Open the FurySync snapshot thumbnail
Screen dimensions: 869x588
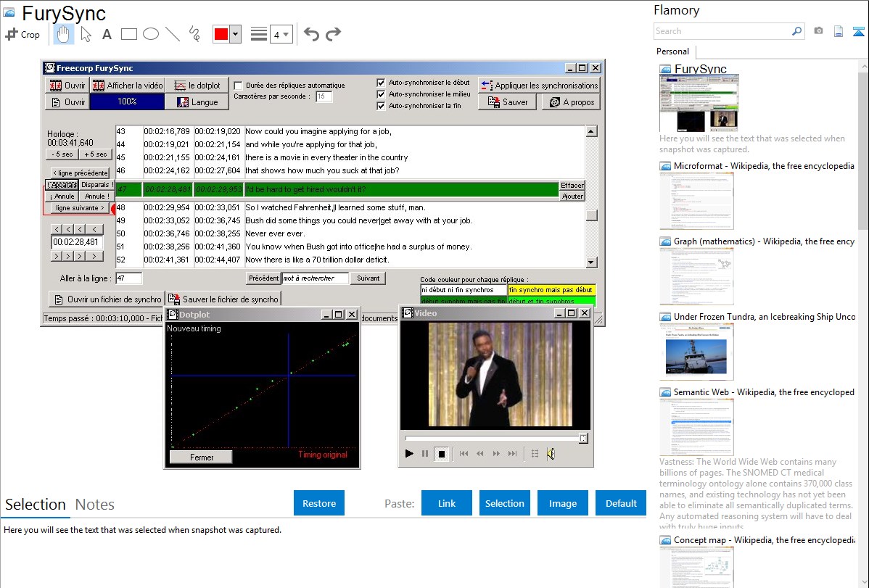point(699,103)
